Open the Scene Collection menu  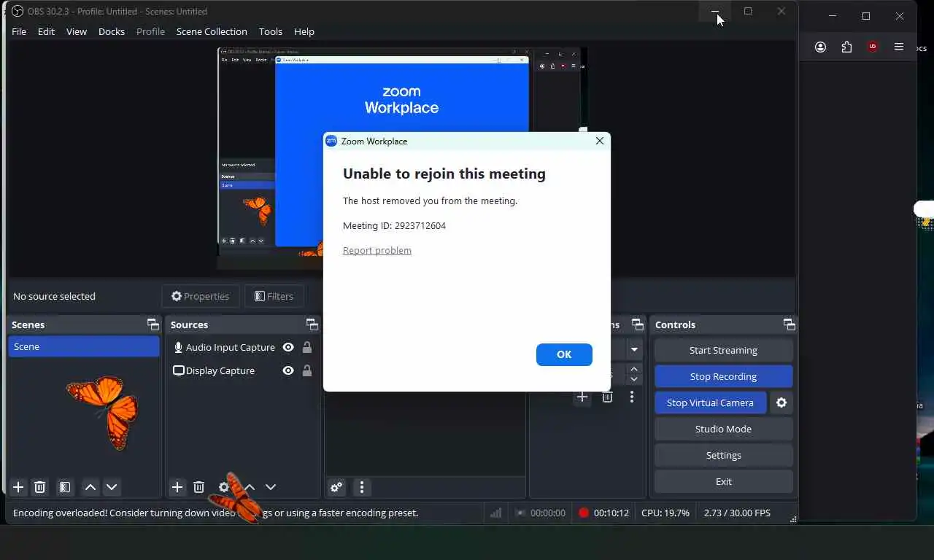click(x=212, y=31)
